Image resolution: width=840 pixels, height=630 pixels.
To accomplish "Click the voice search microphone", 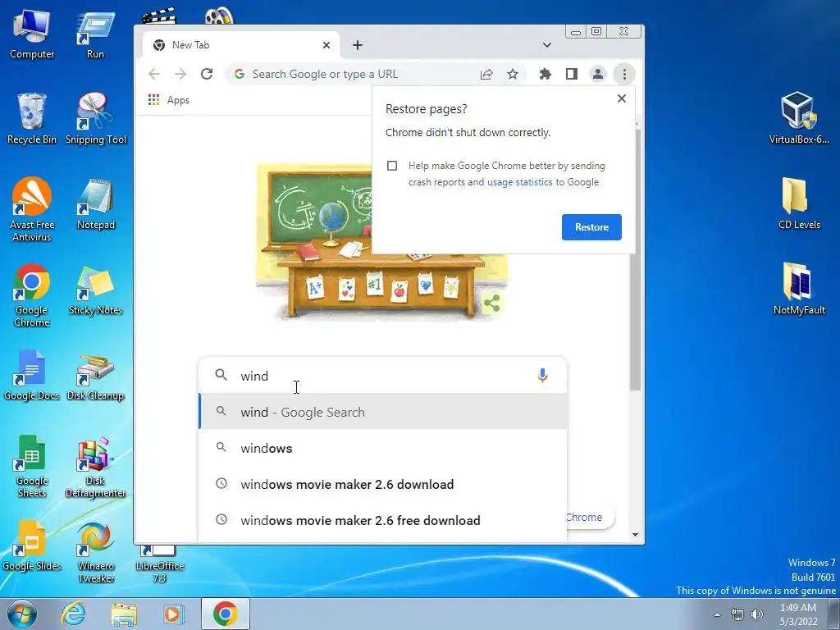I will [542, 375].
